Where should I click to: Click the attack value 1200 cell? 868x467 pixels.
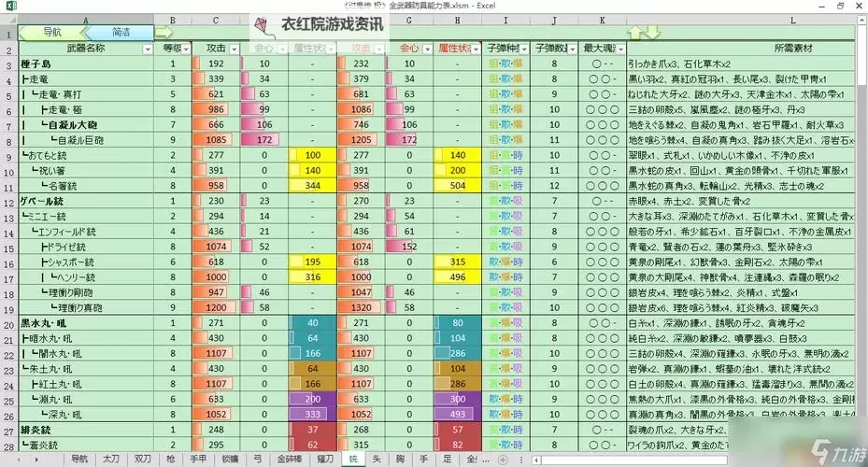click(x=216, y=307)
